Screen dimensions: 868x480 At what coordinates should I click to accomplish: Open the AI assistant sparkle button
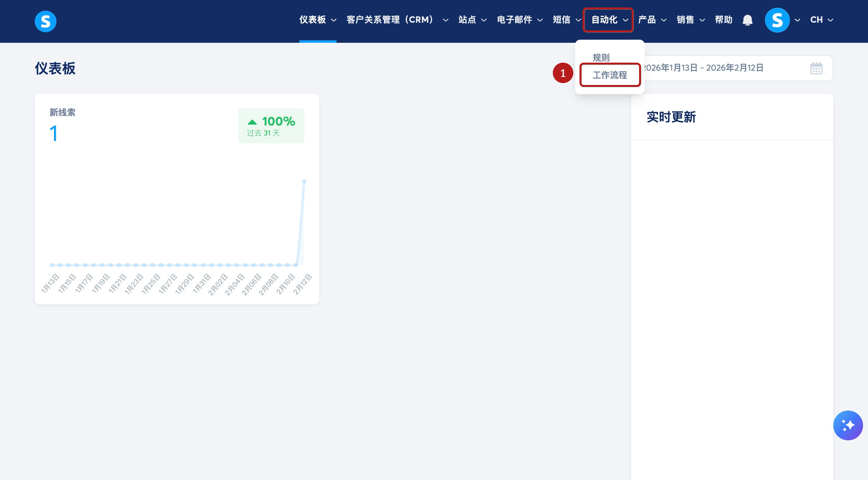click(848, 425)
